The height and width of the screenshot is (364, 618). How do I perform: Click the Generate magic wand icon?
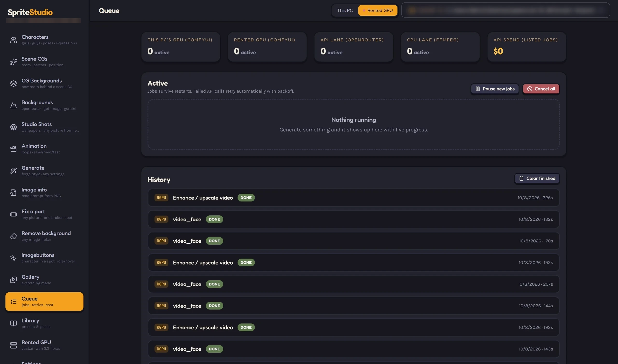point(14,171)
